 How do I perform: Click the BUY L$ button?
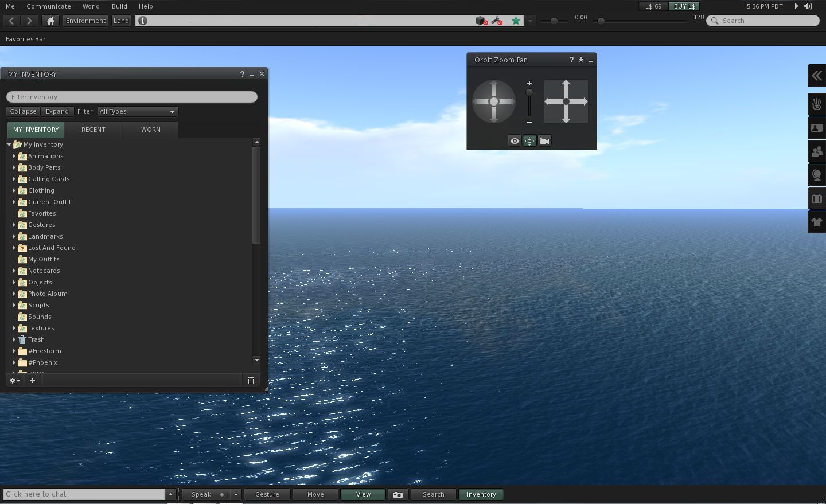tap(684, 6)
